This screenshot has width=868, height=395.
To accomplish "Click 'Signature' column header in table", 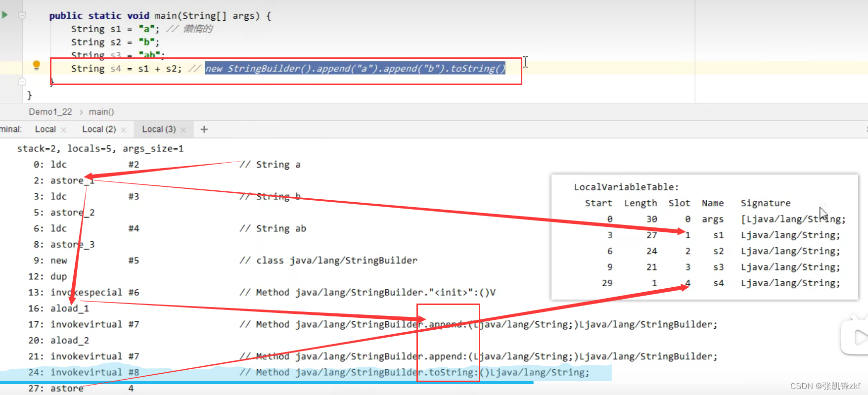I will pyautogui.click(x=765, y=203).
